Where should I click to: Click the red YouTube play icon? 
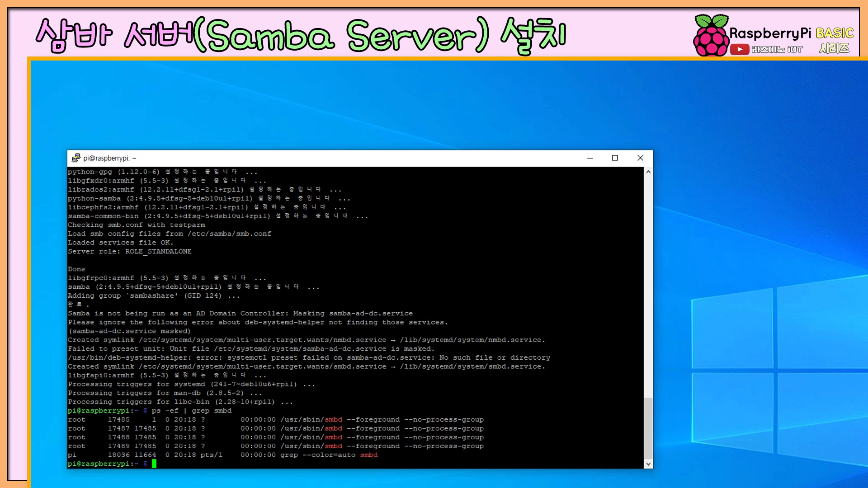click(740, 49)
